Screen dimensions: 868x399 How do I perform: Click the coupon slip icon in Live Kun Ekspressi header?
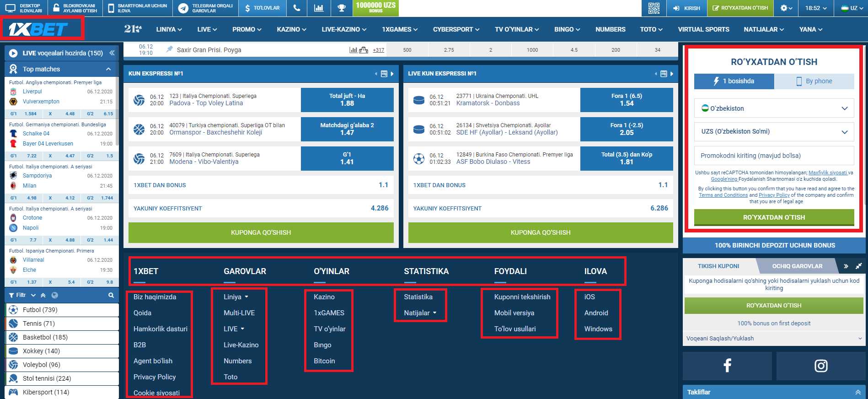click(664, 74)
